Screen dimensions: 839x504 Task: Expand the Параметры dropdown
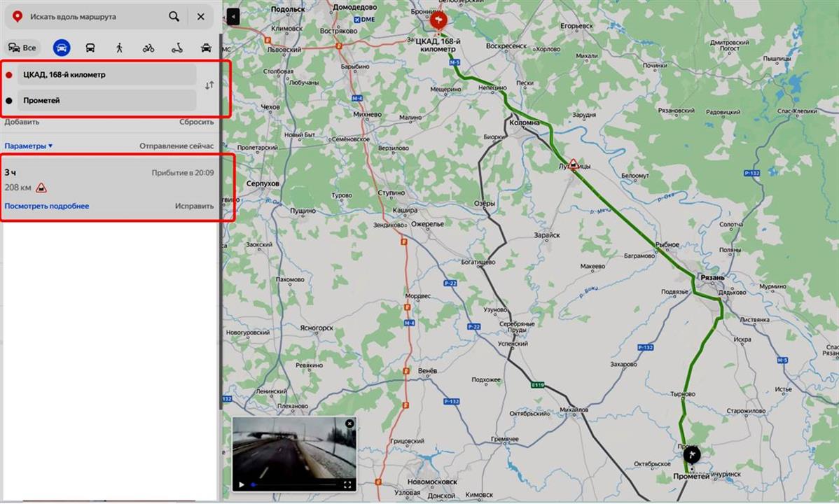(29, 146)
